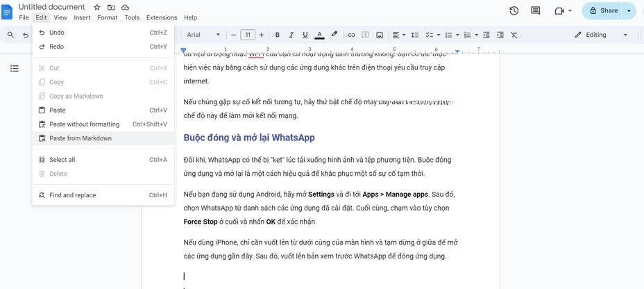Image resolution: width=644 pixels, height=289 pixels.
Task: Choose Undo from the Edit menu
Action: point(103,33)
